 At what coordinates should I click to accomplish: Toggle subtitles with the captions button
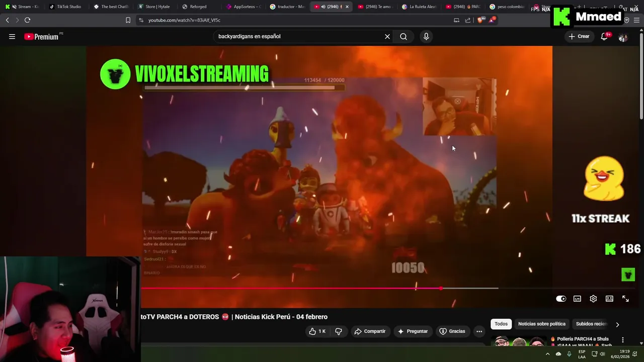coord(577,299)
